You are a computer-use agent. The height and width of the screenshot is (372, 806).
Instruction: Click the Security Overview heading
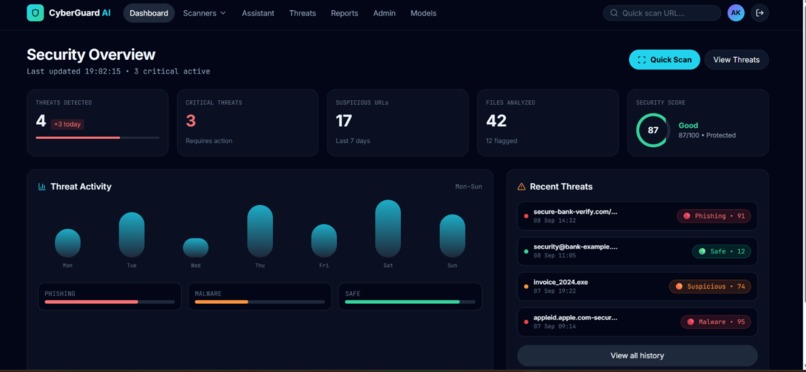[x=91, y=54]
